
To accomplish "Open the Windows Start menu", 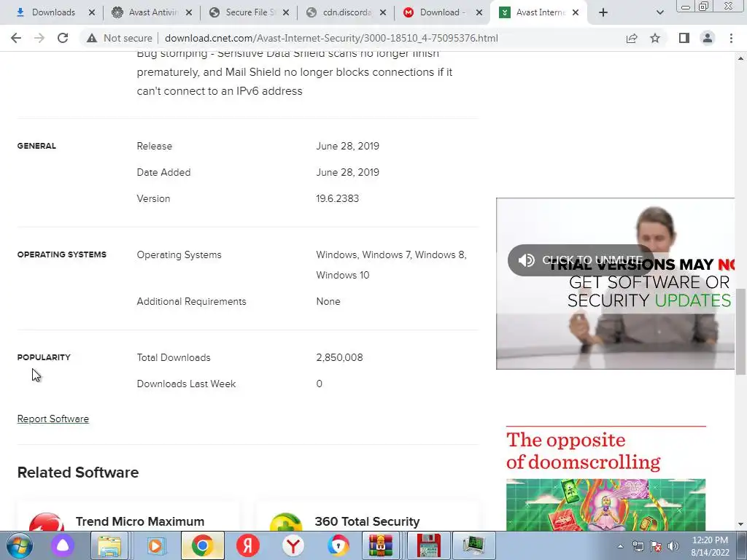I will (20, 545).
